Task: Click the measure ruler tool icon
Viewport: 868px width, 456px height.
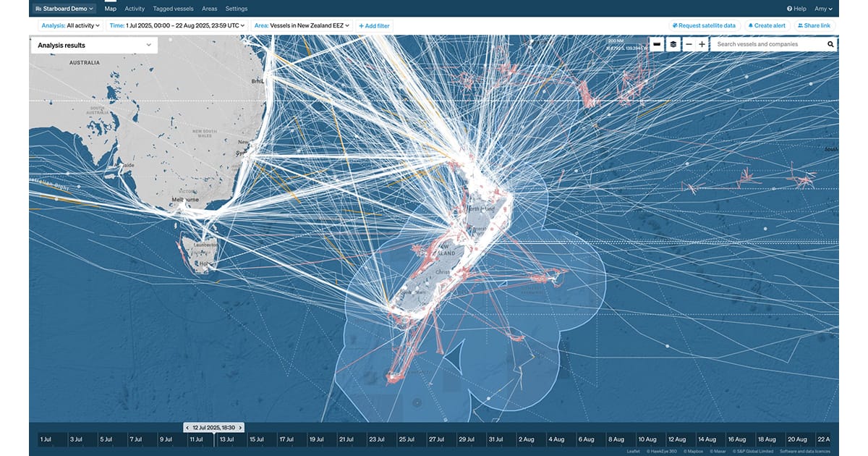Action: coord(657,44)
